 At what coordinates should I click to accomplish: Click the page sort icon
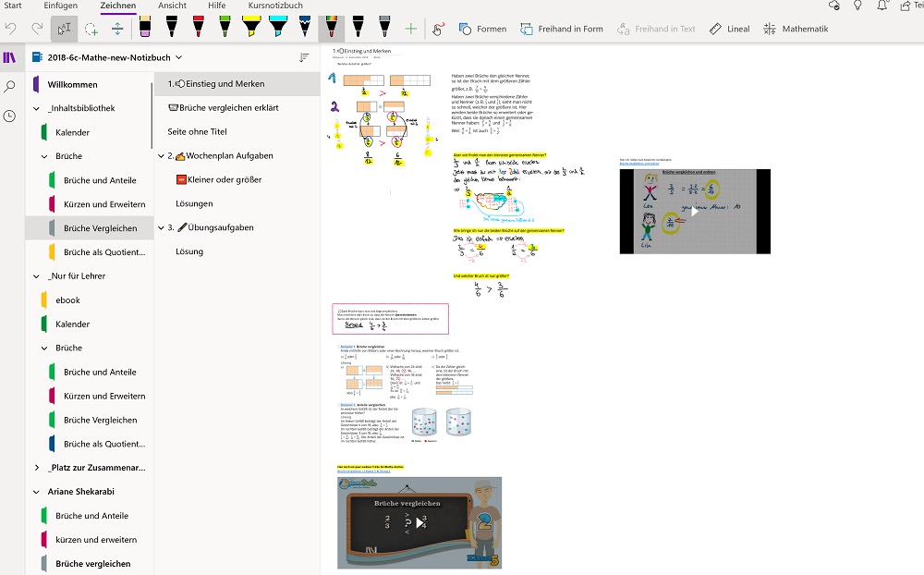[x=304, y=57]
